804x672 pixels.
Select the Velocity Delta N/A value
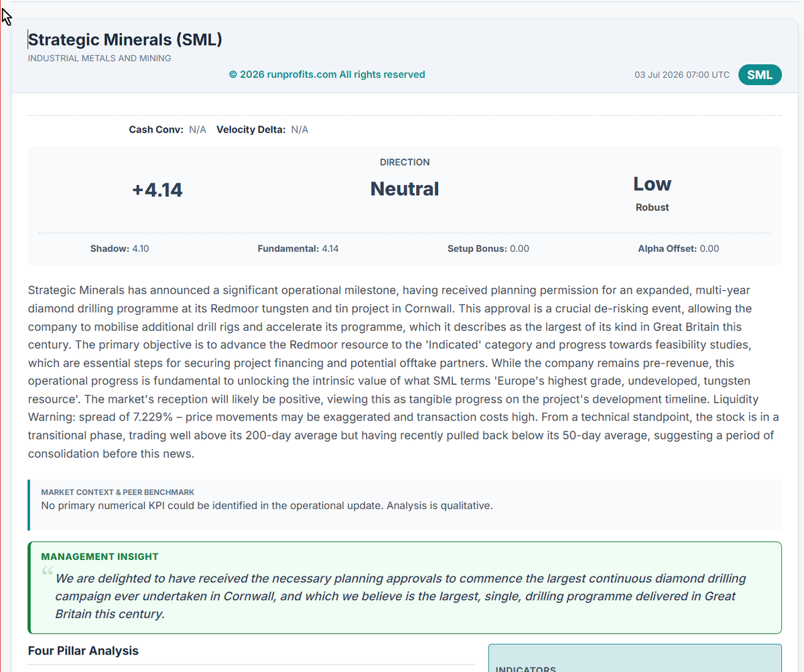click(x=299, y=129)
